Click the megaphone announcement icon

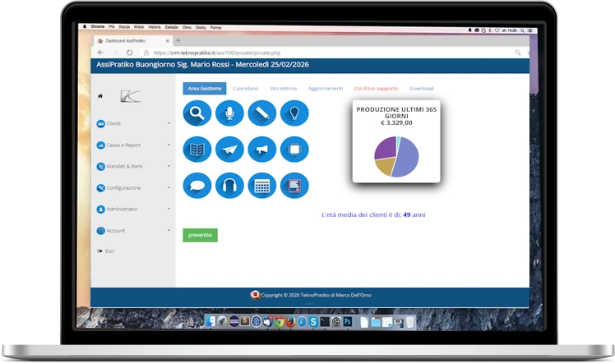(x=262, y=150)
